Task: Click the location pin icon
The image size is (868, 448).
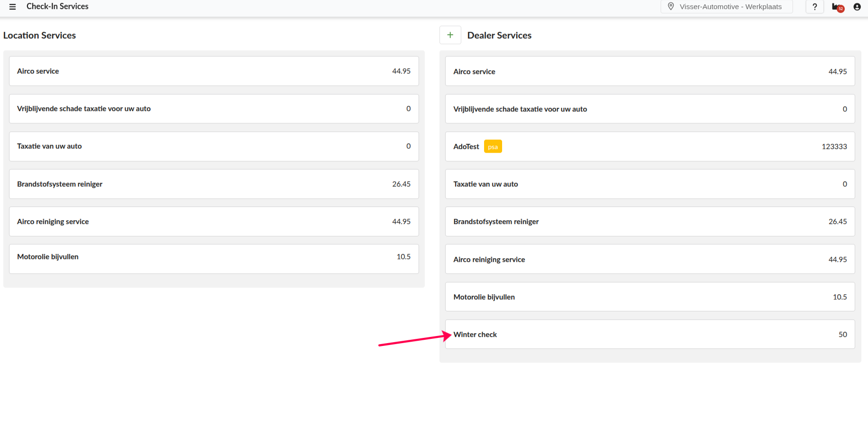Action: (671, 7)
